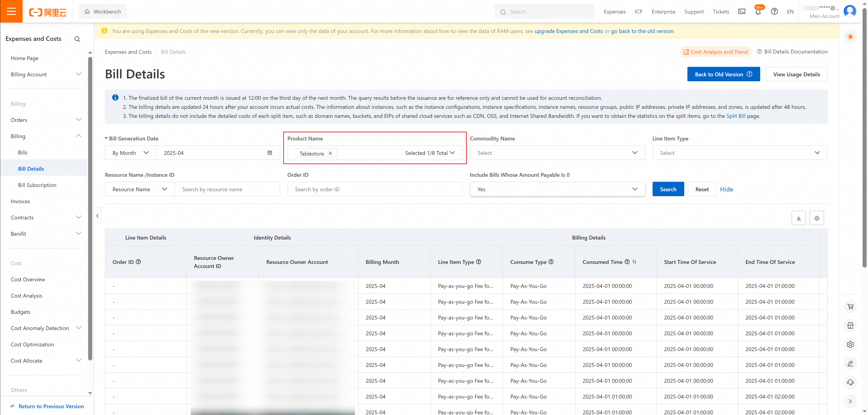Expand the Commodity Name select

[x=557, y=153]
